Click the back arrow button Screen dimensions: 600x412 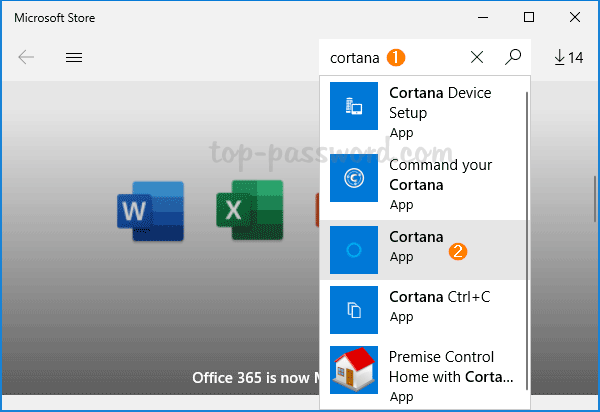pos(26,57)
